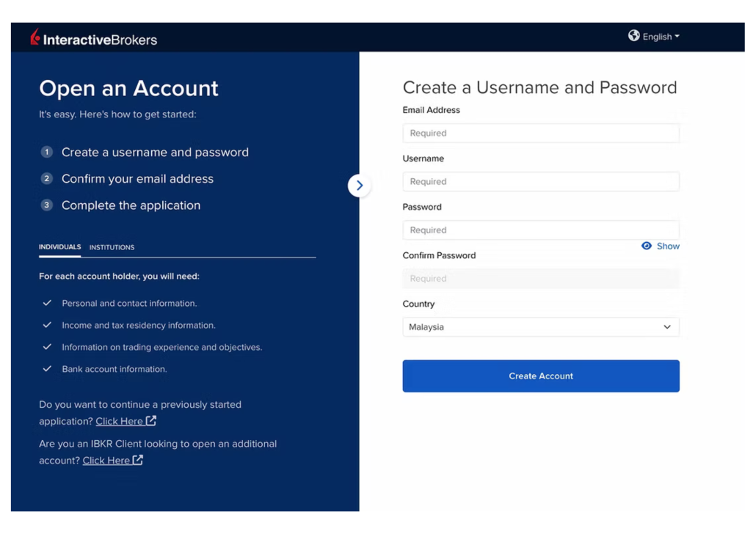Click the checkmark beside Personal and contact information

point(47,303)
